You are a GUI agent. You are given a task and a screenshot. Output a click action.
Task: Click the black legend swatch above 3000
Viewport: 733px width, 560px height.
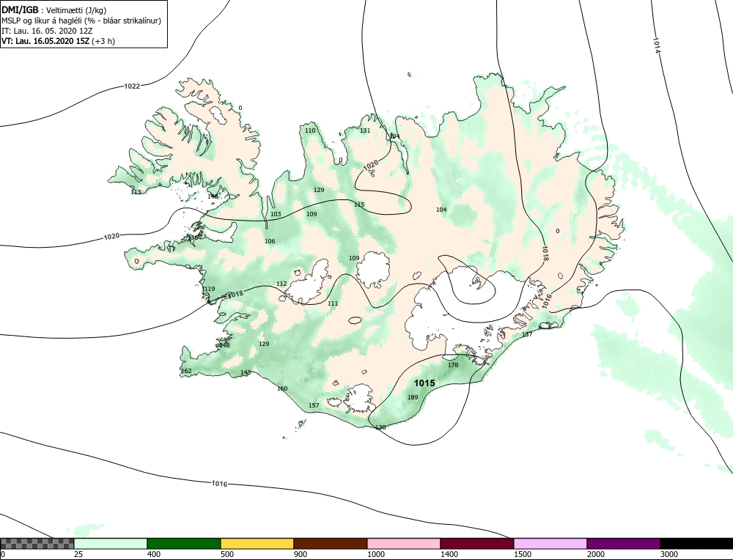696,543
